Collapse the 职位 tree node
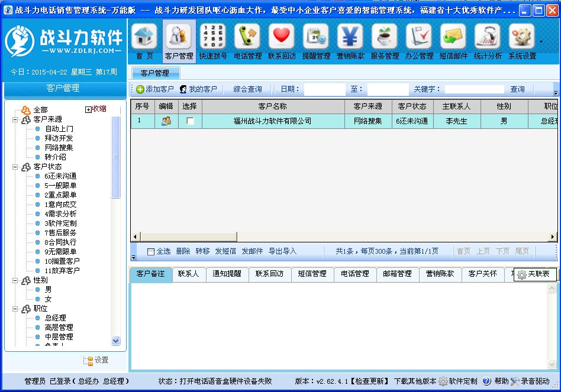 click(x=15, y=309)
